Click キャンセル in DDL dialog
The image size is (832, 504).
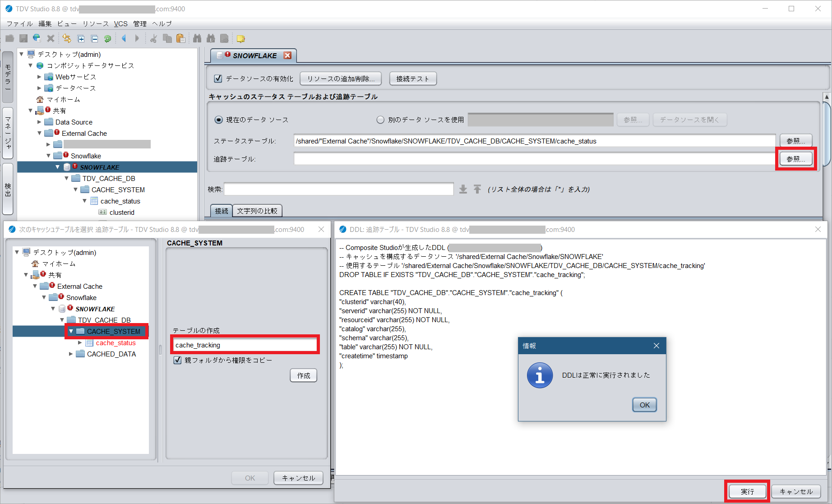click(x=796, y=491)
